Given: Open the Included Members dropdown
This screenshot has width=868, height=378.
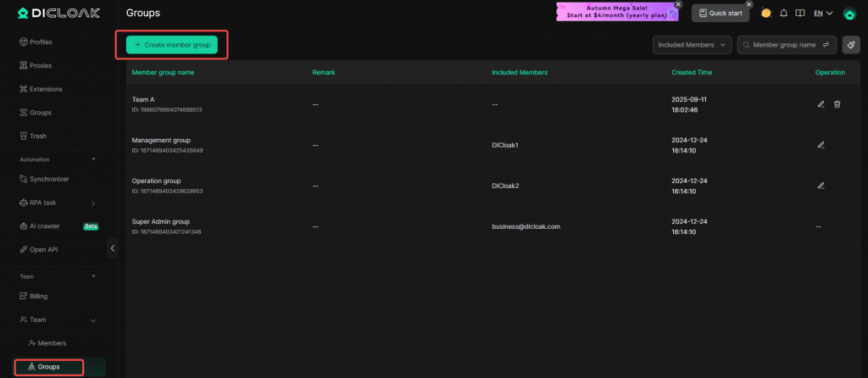Looking at the screenshot, I should 692,45.
